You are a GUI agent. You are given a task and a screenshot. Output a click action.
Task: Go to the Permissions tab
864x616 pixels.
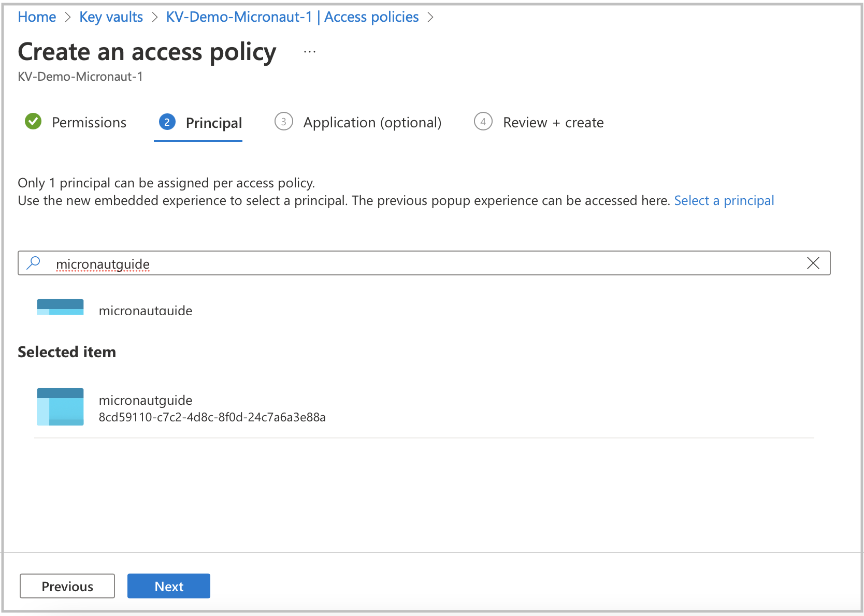click(x=76, y=123)
